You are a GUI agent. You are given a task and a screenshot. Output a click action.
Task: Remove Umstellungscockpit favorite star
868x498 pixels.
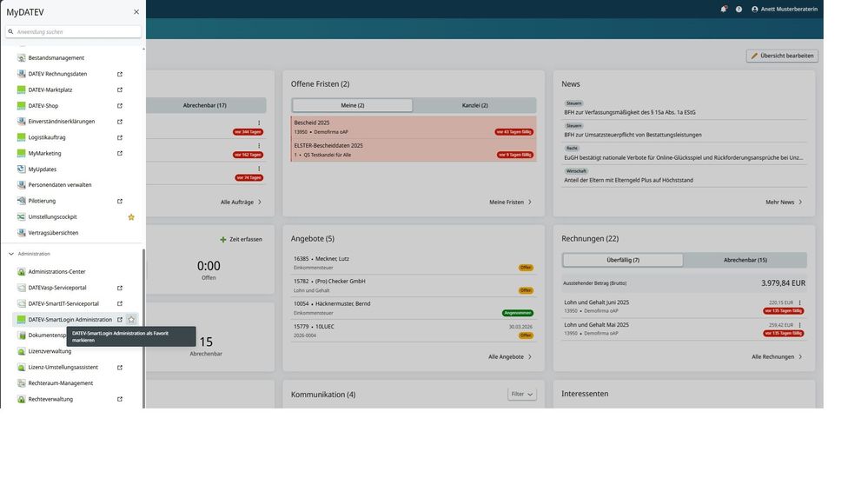click(x=131, y=217)
